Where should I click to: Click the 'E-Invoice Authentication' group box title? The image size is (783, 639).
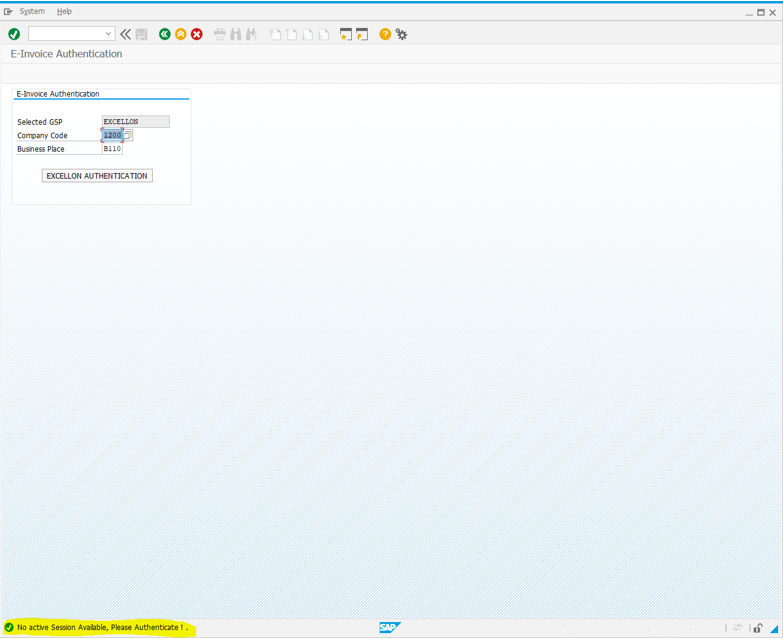pos(58,94)
